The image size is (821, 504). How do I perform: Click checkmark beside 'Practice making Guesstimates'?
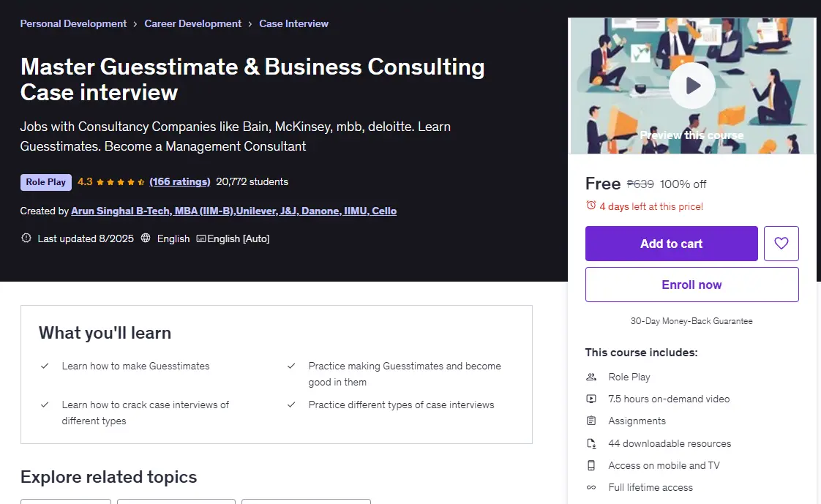pyautogui.click(x=291, y=366)
